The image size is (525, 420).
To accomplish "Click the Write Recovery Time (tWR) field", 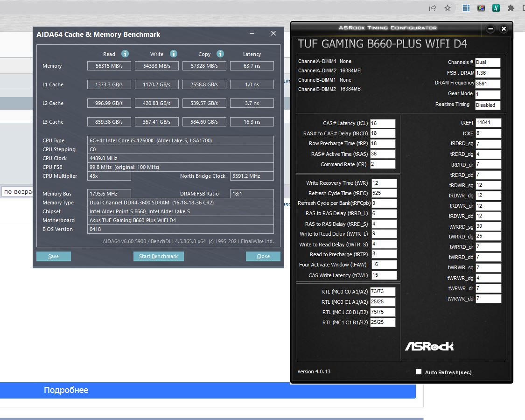I will 384,183.
